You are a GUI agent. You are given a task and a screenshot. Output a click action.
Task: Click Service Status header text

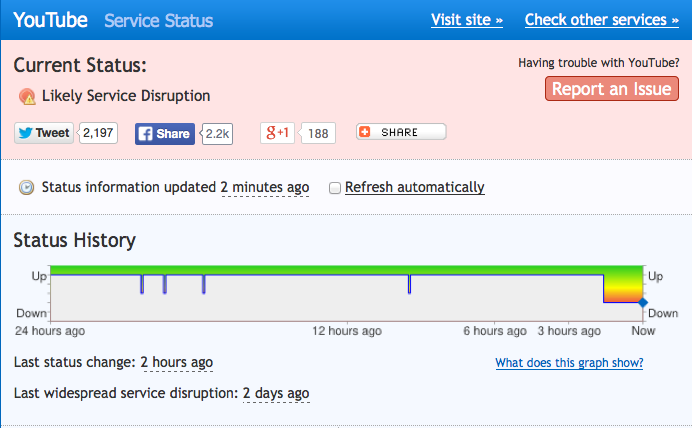(158, 21)
